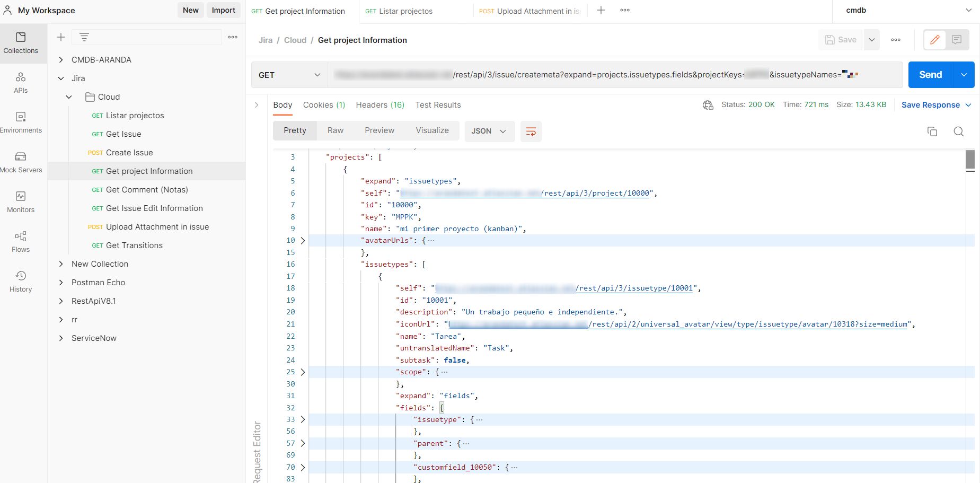Image resolution: width=980 pixels, height=483 pixels.
Task: Open the History sidebar panel
Action: 21,282
